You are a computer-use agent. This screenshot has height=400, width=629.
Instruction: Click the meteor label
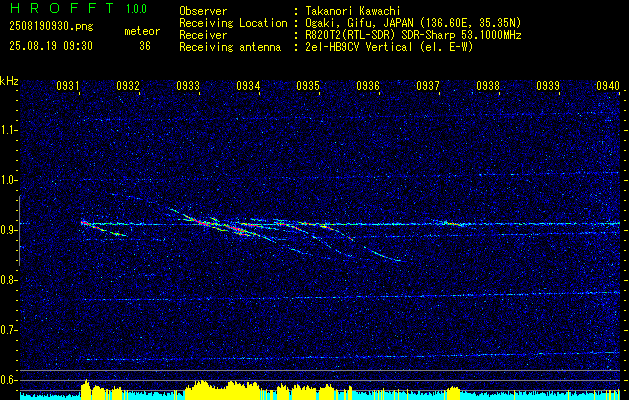[142, 31]
